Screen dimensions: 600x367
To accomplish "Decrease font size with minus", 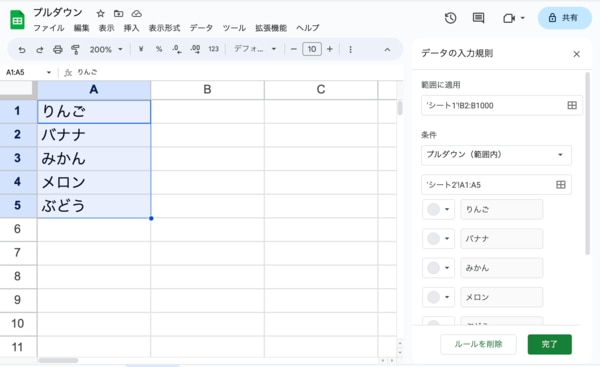I will (x=293, y=49).
